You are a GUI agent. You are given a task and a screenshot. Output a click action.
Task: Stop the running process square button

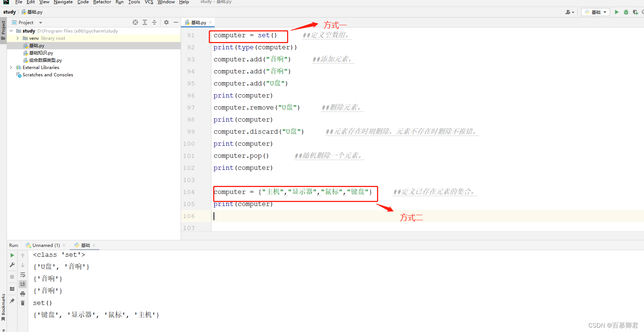click(12, 277)
